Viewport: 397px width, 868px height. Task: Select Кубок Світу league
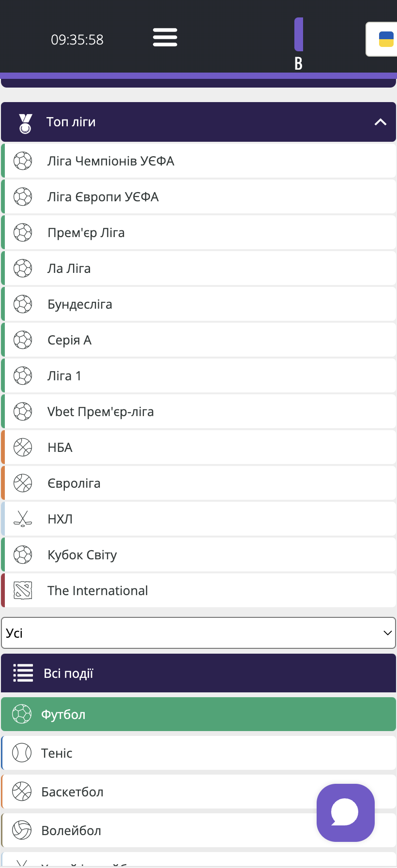tap(82, 554)
